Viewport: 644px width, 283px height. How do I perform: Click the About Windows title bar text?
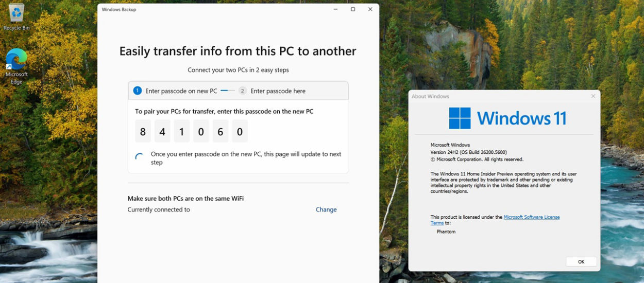pos(431,96)
